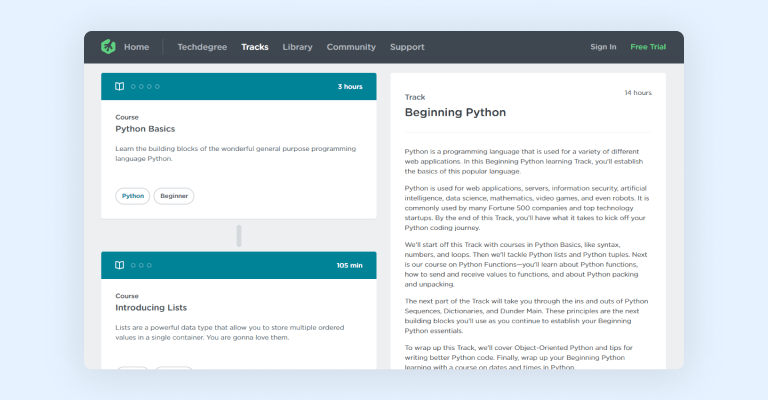Select the Python tag on Python Basics
Viewport: 768px width, 400px height.
click(133, 196)
